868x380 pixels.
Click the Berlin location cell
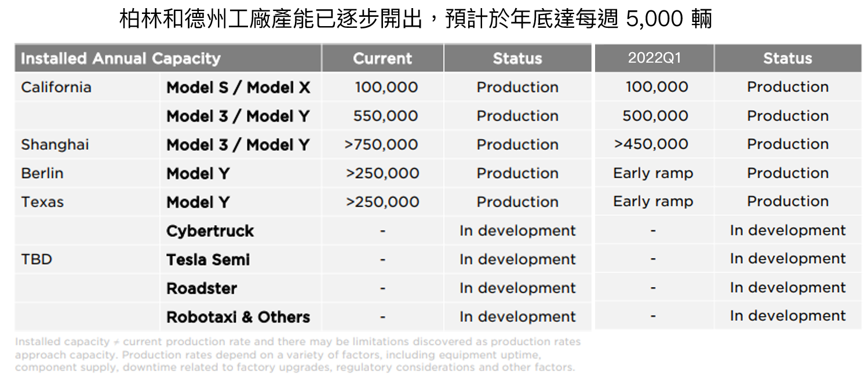click(x=42, y=173)
